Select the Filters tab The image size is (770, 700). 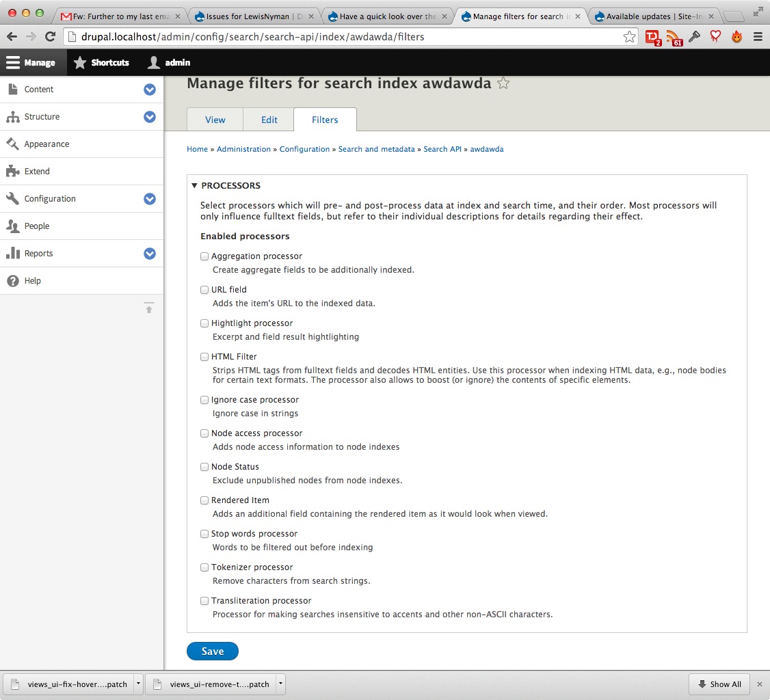325,120
